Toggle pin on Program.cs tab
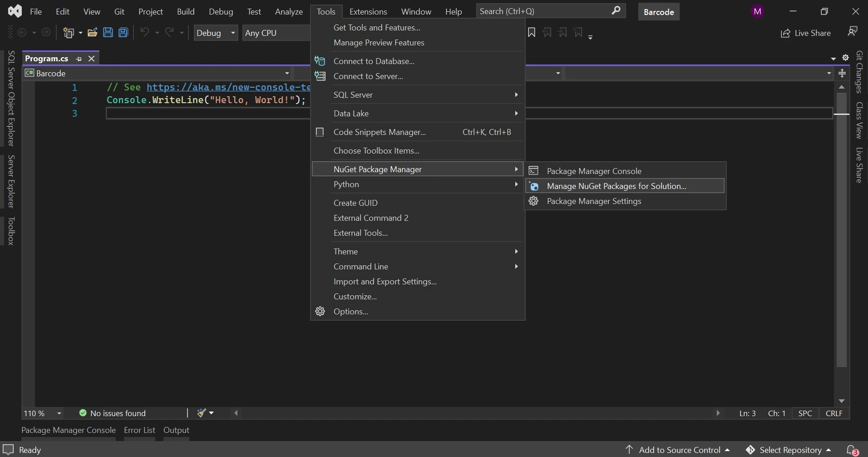Viewport: 868px width, 457px height. 79,59
